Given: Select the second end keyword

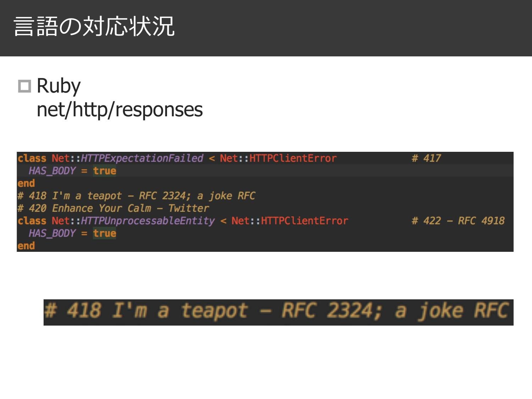Looking at the screenshot, I should [x=26, y=245].
